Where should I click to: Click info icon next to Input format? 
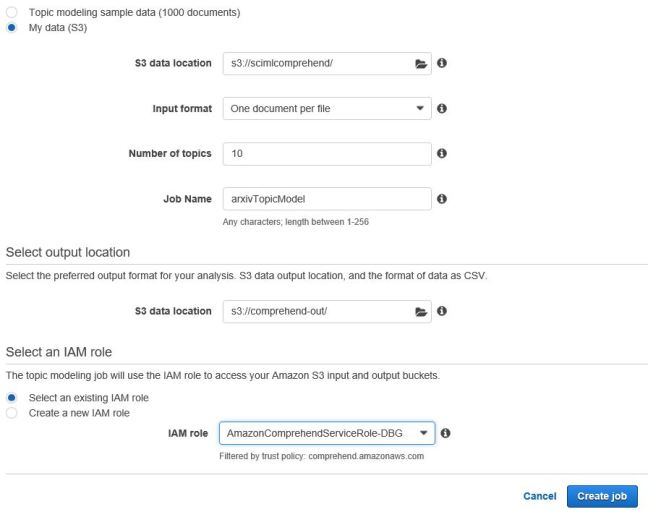442,108
